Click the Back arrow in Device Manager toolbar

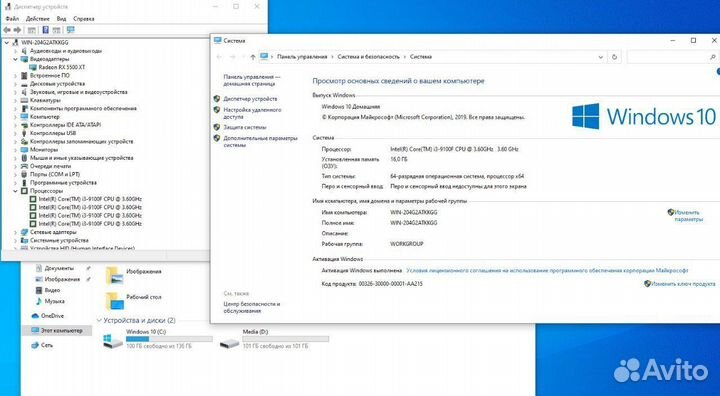click(7, 30)
